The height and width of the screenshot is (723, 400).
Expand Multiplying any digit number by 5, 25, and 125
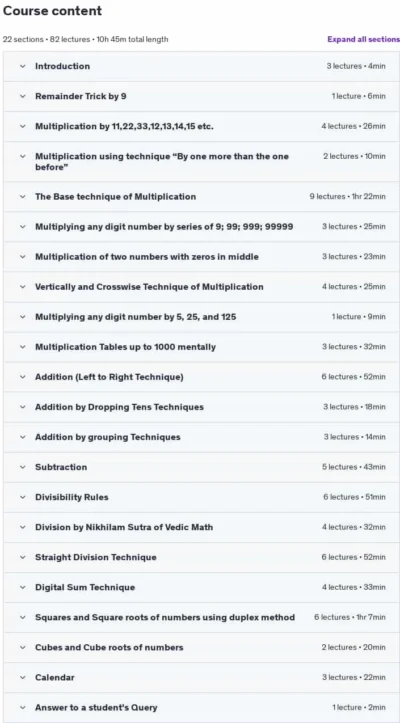(x=202, y=317)
